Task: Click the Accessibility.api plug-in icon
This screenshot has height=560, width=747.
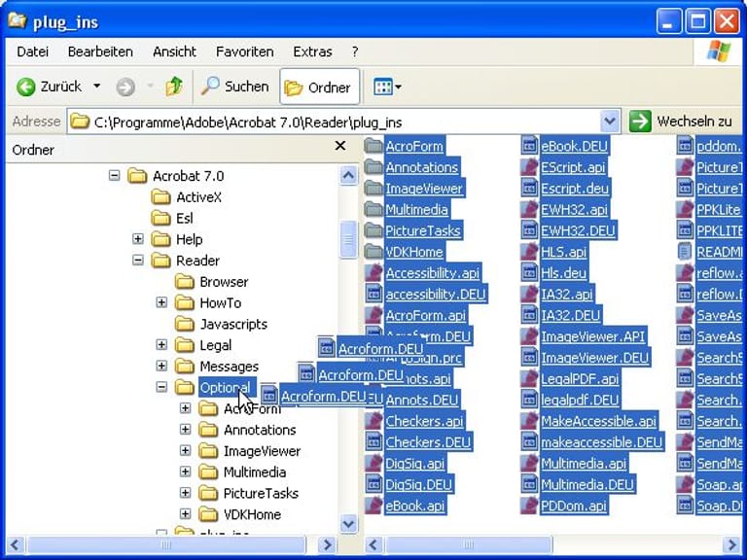Action: (x=373, y=273)
